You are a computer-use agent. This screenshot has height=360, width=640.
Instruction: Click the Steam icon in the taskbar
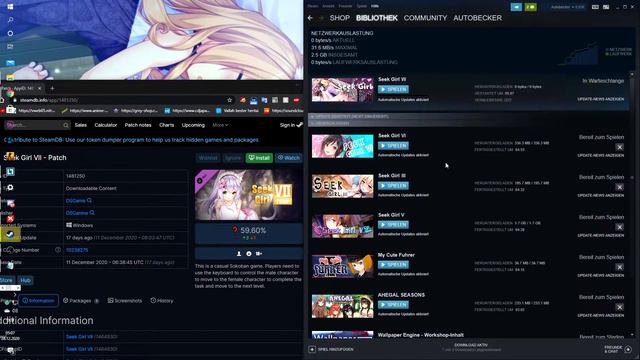pyautogui.click(x=10, y=235)
